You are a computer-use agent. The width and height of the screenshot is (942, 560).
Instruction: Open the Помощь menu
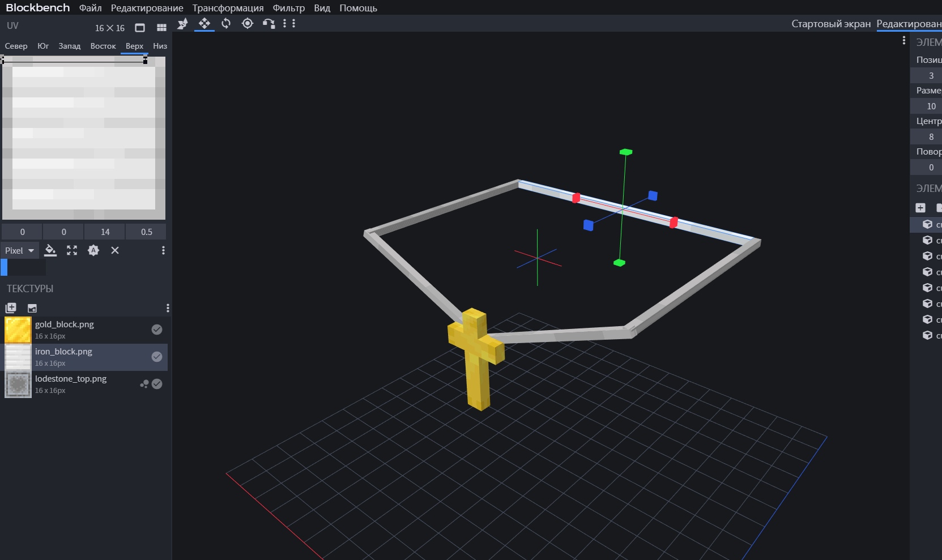coord(358,8)
